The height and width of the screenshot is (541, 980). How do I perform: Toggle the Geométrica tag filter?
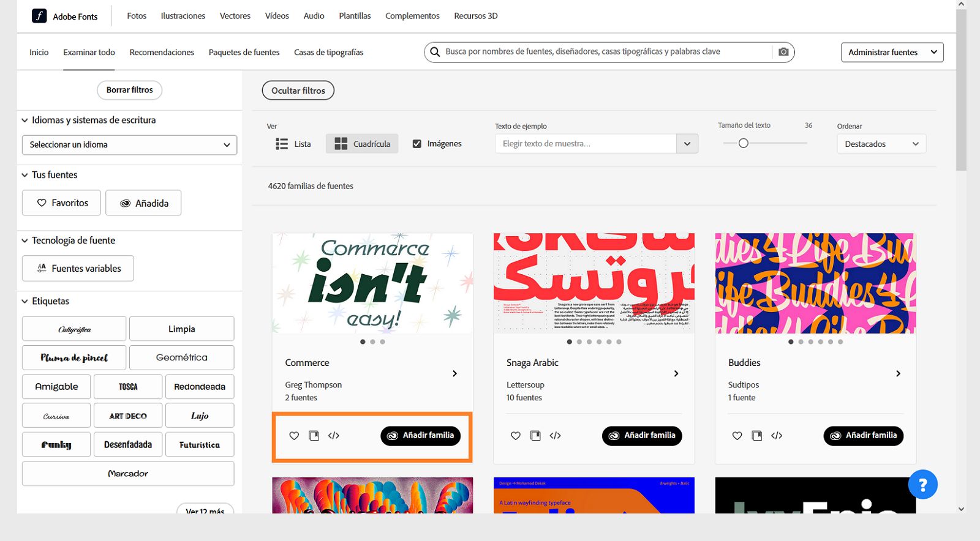182,357
